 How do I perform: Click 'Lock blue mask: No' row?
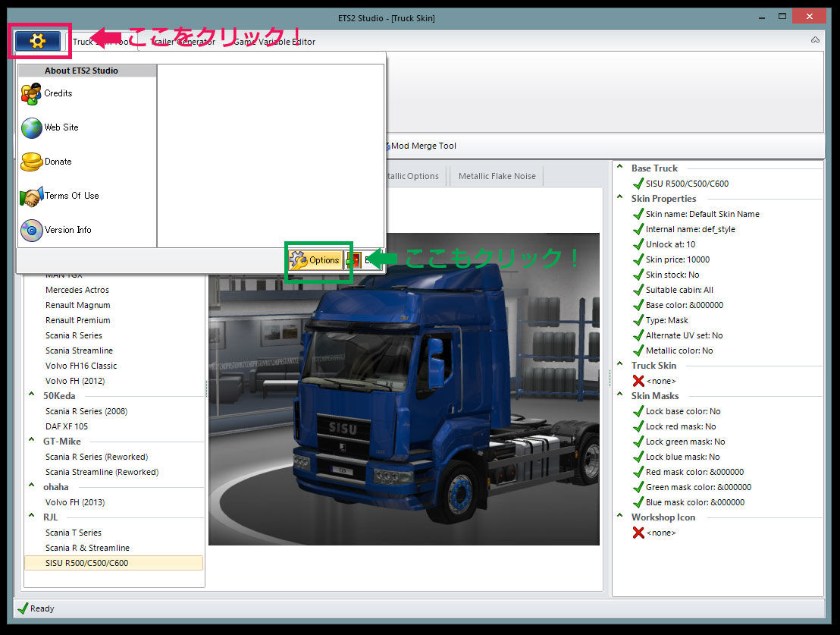(676, 457)
